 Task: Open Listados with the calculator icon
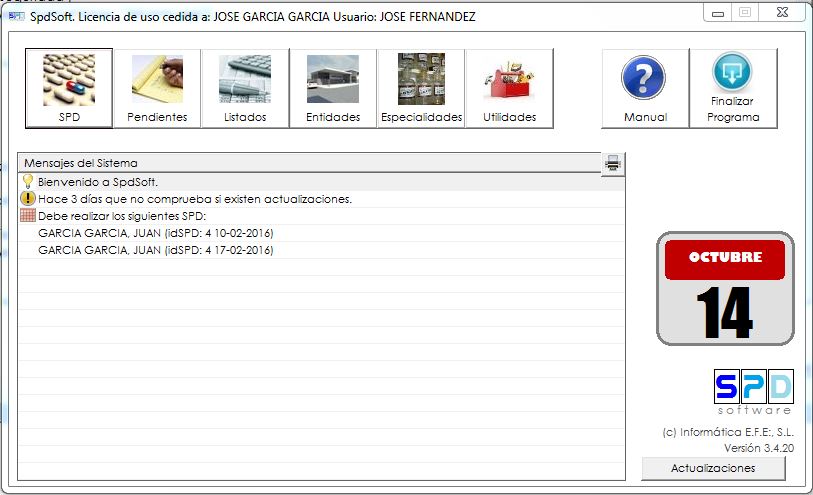point(245,89)
